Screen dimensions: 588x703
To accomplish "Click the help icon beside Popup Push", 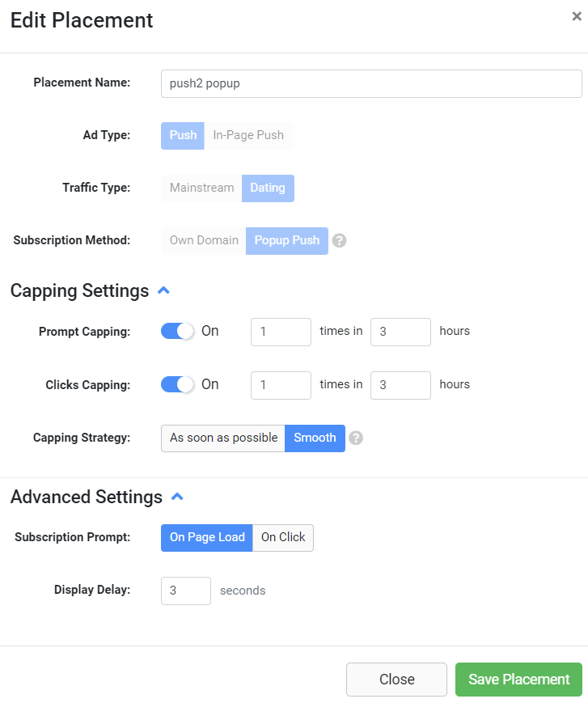I will (x=340, y=240).
